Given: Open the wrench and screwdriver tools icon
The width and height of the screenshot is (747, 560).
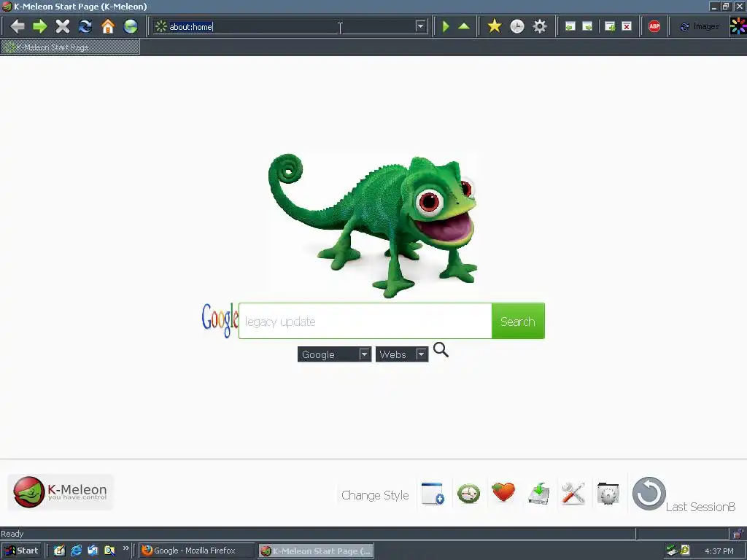Looking at the screenshot, I should [x=573, y=494].
